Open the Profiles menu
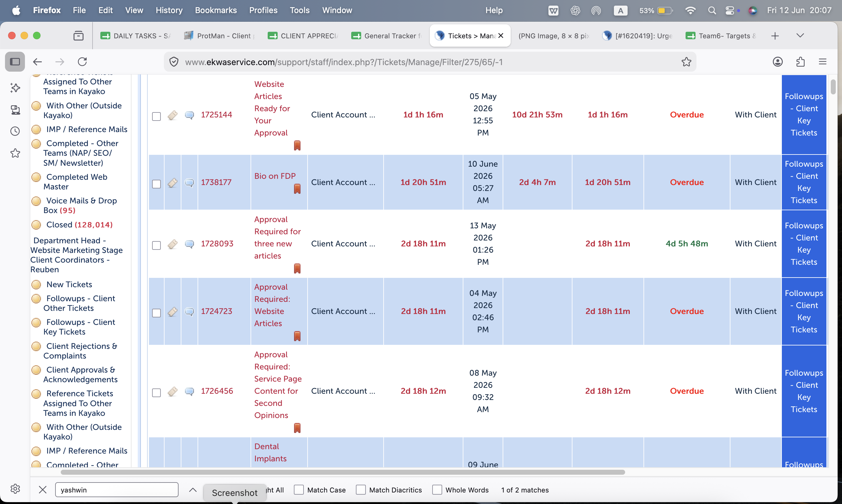 (x=263, y=11)
